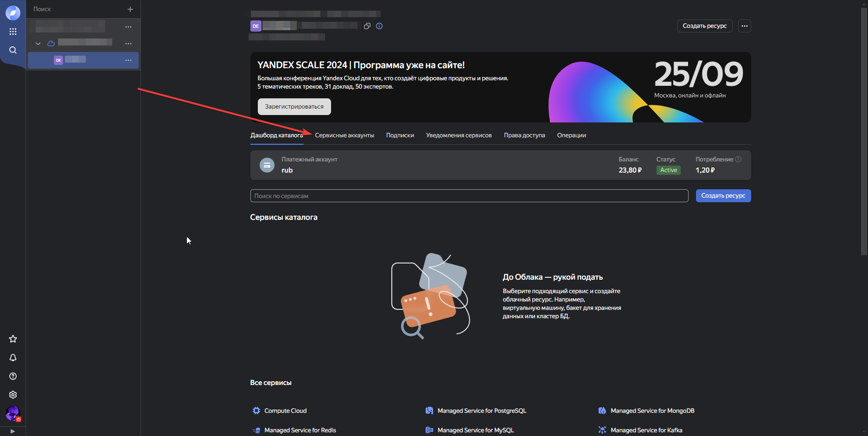Open Managed Service for Redis link
868x436 pixels.
click(300, 430)
